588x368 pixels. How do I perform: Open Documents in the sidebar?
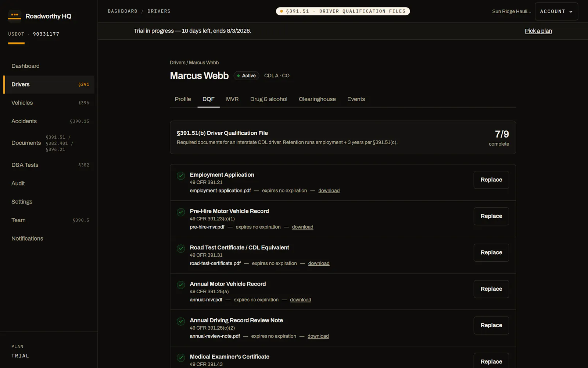click(x=49, y=143)
